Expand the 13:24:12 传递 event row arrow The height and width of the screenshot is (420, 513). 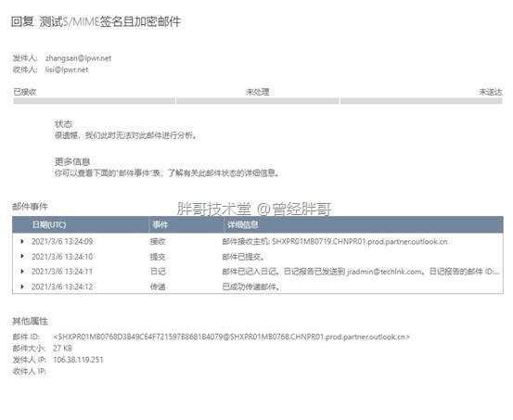click(x=22, y=286)
